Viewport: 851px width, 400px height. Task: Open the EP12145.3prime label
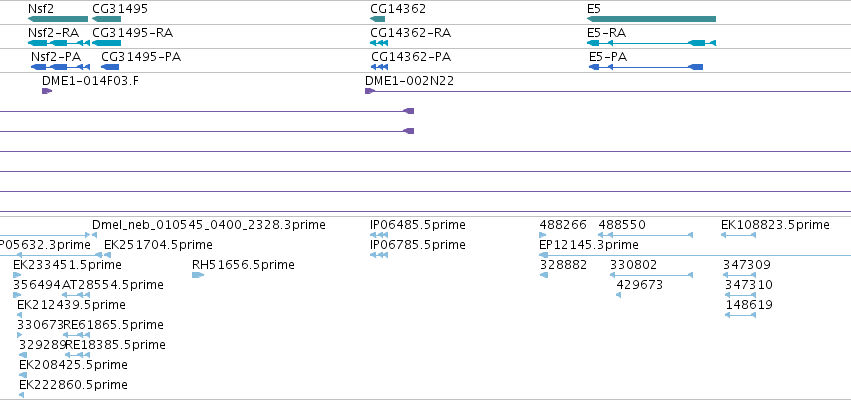coord(589,245)
